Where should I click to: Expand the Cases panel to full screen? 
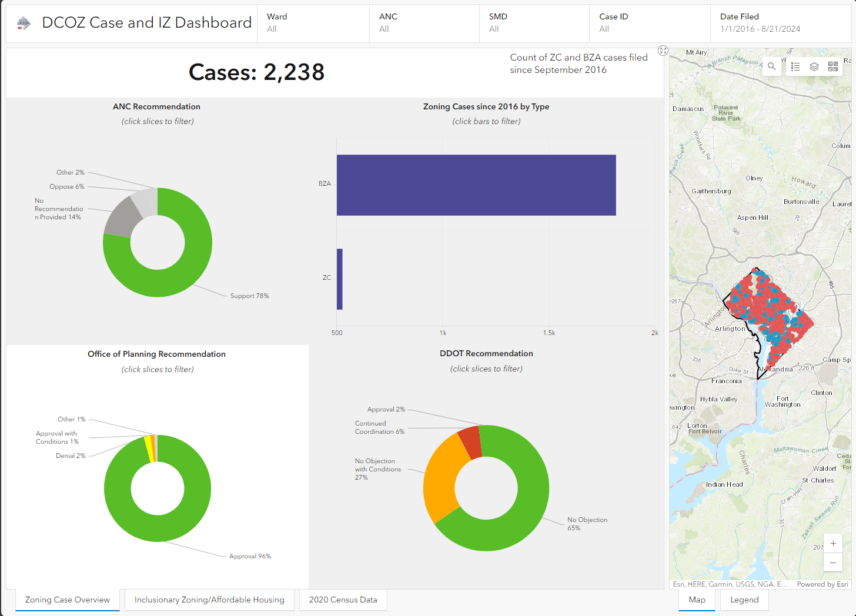[663, 51]
